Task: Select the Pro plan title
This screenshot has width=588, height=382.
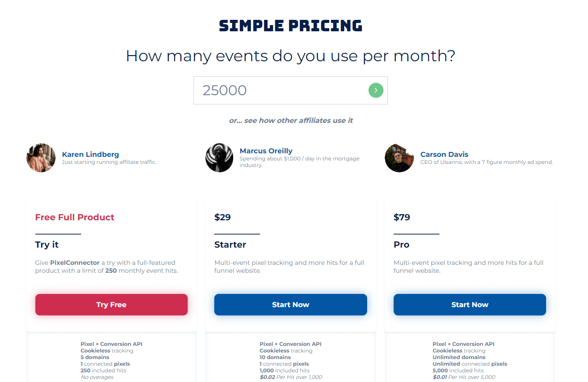Action: click(x=401, y=245)
